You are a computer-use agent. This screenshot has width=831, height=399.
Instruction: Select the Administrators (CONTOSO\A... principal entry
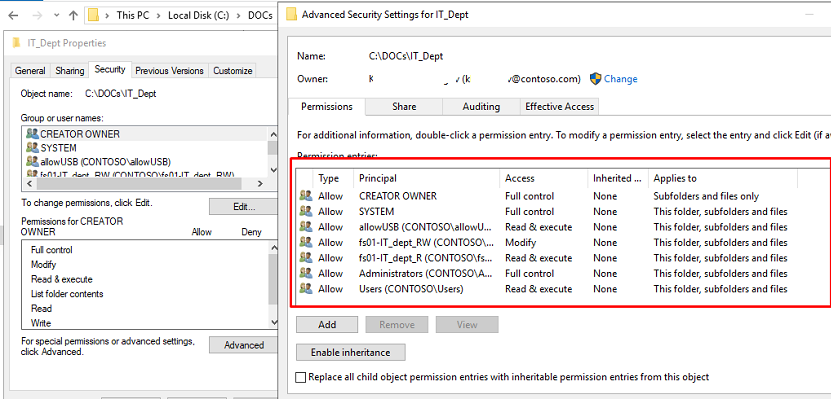pos(426,273)
